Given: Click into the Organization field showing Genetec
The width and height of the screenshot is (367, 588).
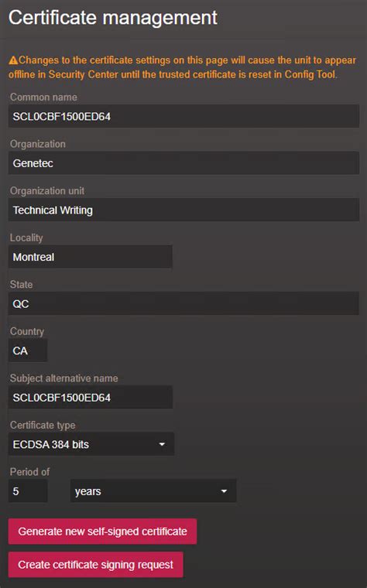Looking at the screenshot, I should point(183,163).
